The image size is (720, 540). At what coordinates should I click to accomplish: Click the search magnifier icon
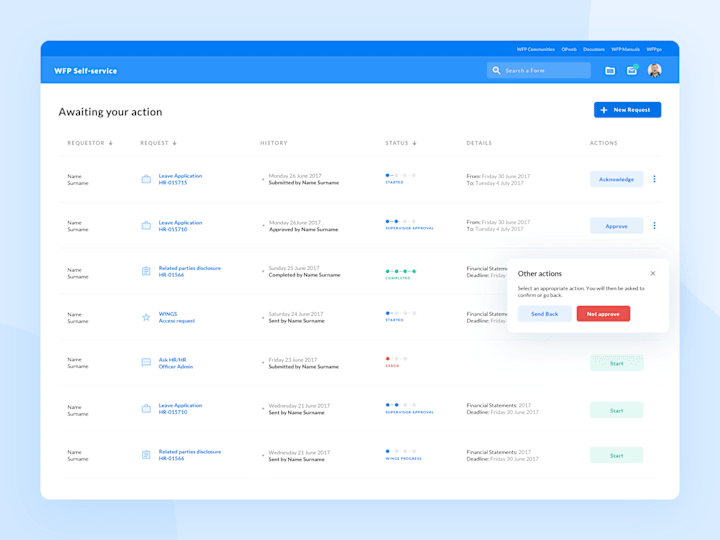(496, 71)
